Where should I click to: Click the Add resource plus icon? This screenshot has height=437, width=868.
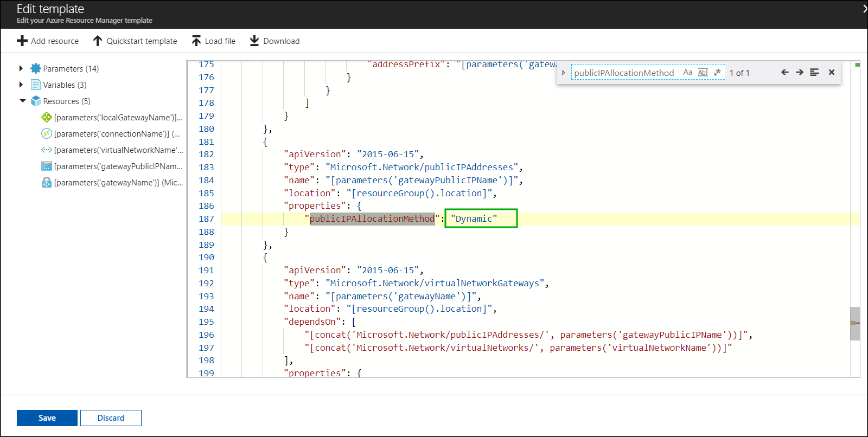[22, 41]
